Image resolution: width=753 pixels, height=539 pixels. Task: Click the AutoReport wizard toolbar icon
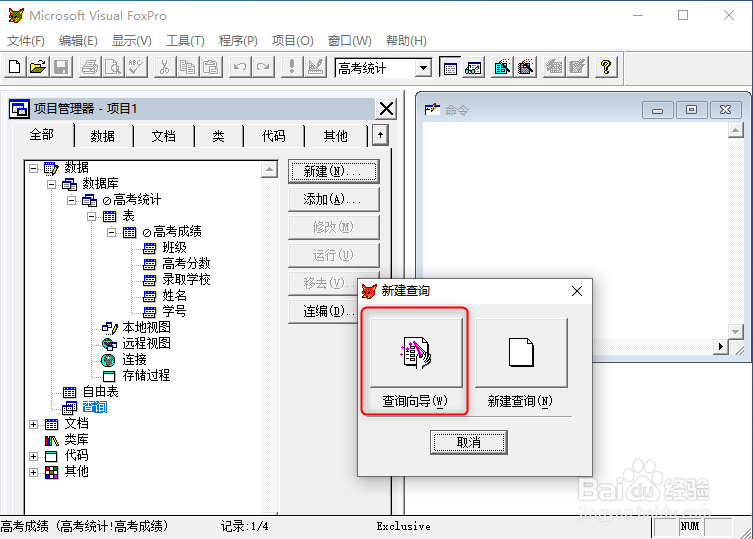coord(577,67)
